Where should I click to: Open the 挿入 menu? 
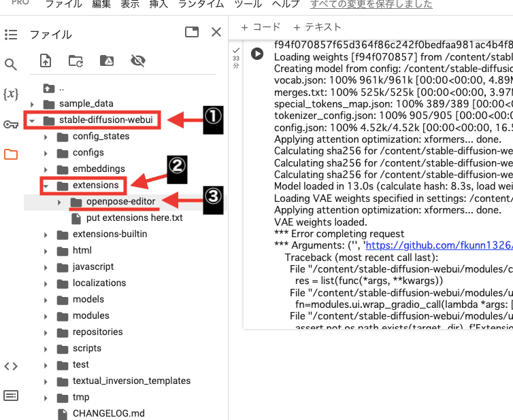click(x=159, y=4)
